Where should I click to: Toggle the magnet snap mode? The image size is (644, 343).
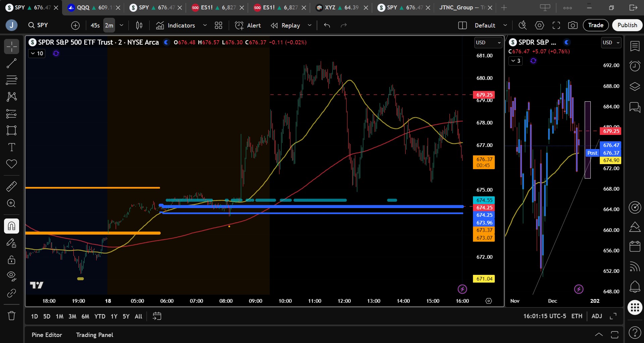coord(11,226)
